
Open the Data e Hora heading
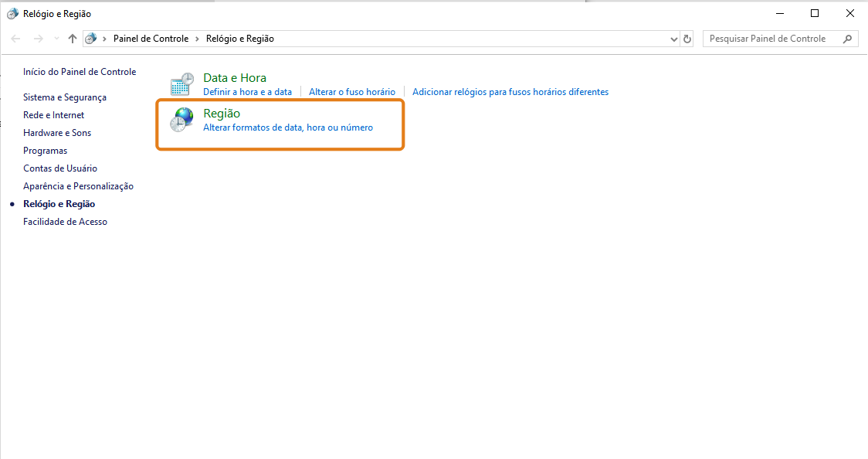click(234, 77)
